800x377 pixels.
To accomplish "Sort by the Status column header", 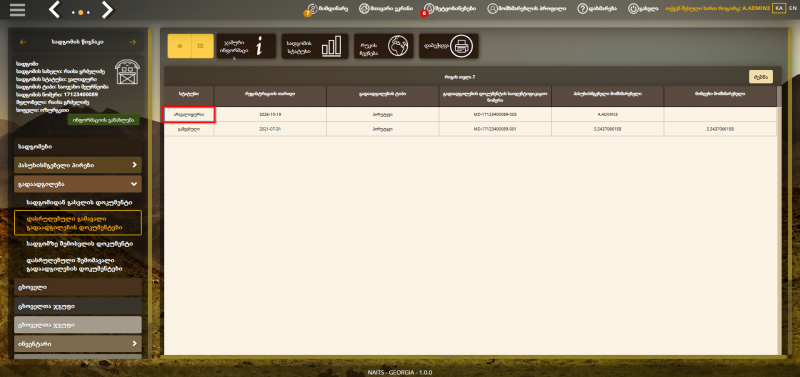I will [189, 96].
